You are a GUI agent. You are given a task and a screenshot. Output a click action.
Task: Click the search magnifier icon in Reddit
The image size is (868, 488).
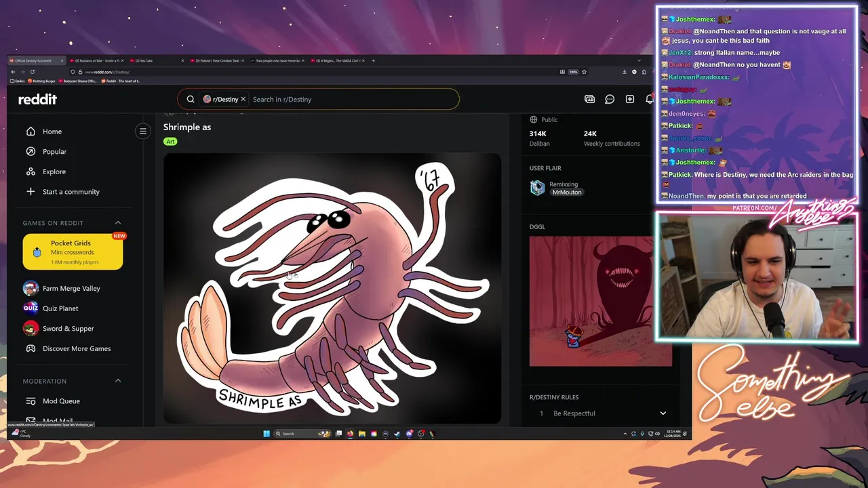191,99
